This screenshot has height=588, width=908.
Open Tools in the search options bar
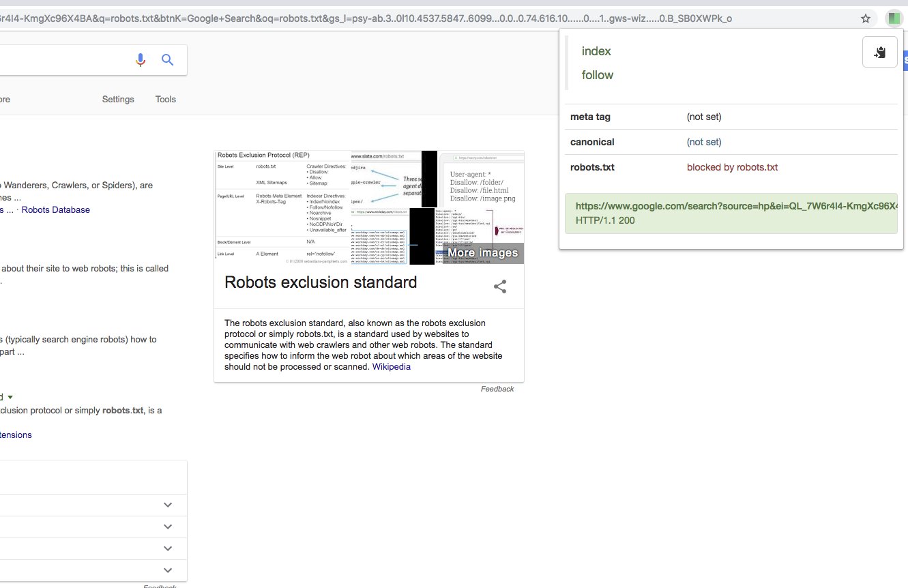166,99
